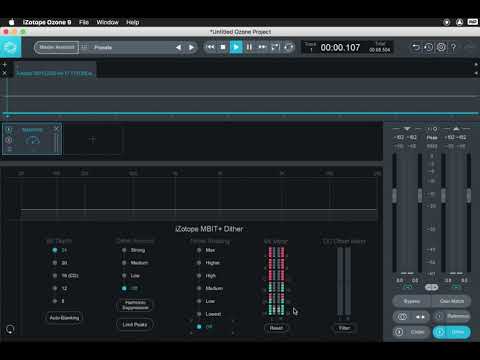This screenshot has height=360, width=480.
Task: Click the highlighted Play button
Action: point(236,47)
